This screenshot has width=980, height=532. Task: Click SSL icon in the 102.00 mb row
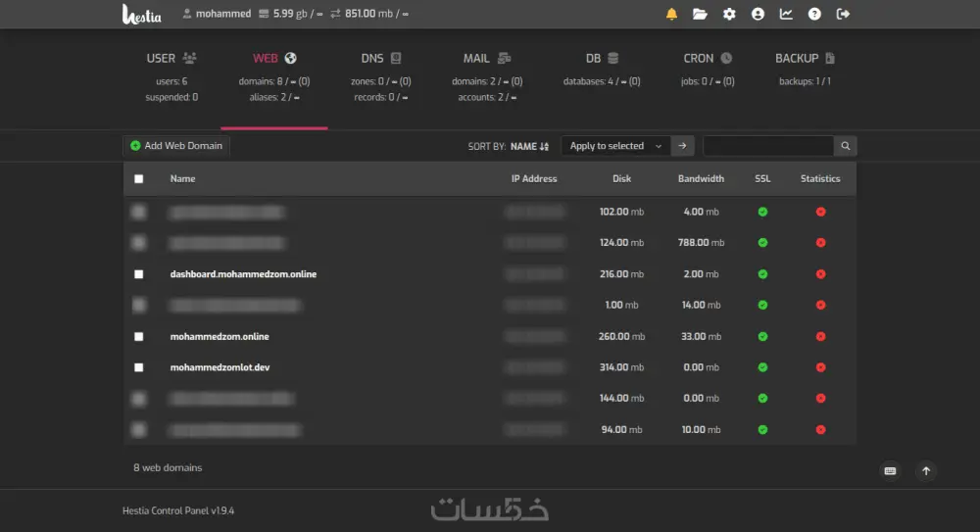pyautogui.click(x=762, y=212)
